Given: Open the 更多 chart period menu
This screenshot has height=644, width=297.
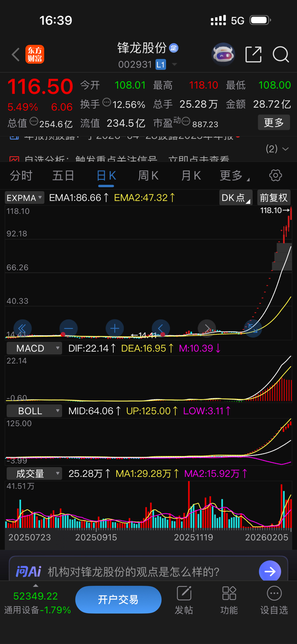Looking at the screenshot, I should tap(234, 176).
